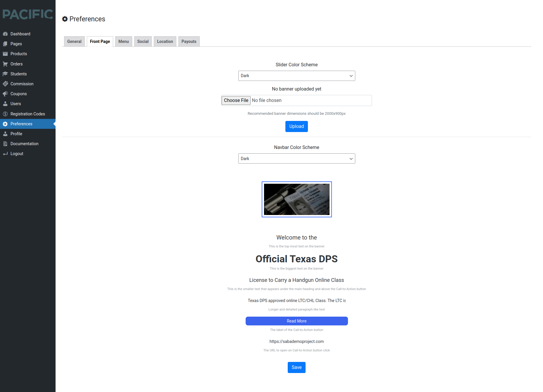543x392 pixels.
Task: Click the Documentation file icon
Action: coord(5,144)
